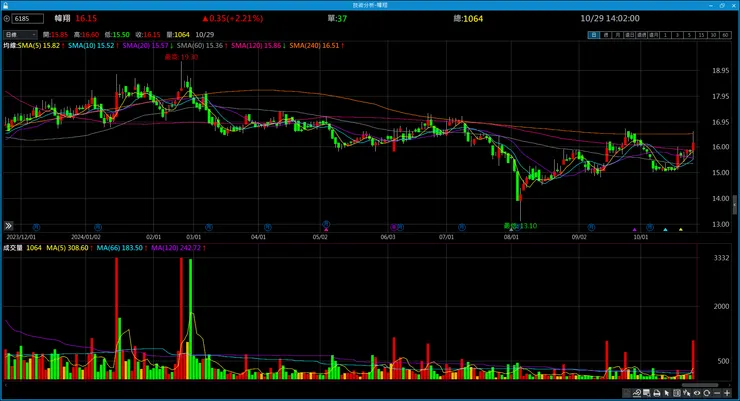
Task: Click the SMA(5) 15.82 indicator label
Action: click(39, 46)
